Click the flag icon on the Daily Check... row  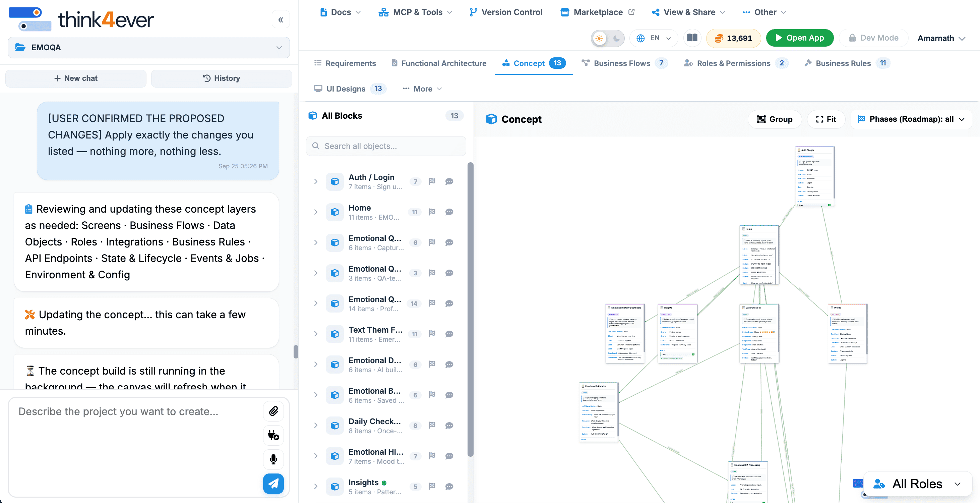tap(432, 425)
